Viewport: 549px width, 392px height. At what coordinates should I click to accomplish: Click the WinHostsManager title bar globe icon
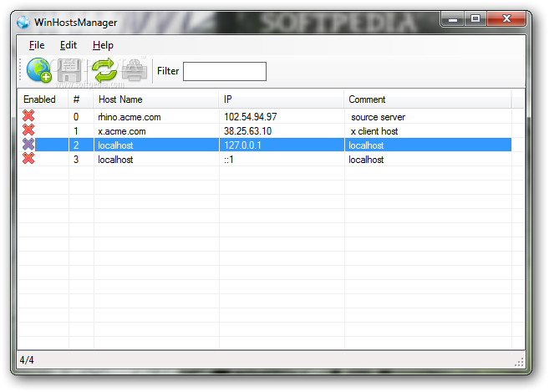point(23,23)
